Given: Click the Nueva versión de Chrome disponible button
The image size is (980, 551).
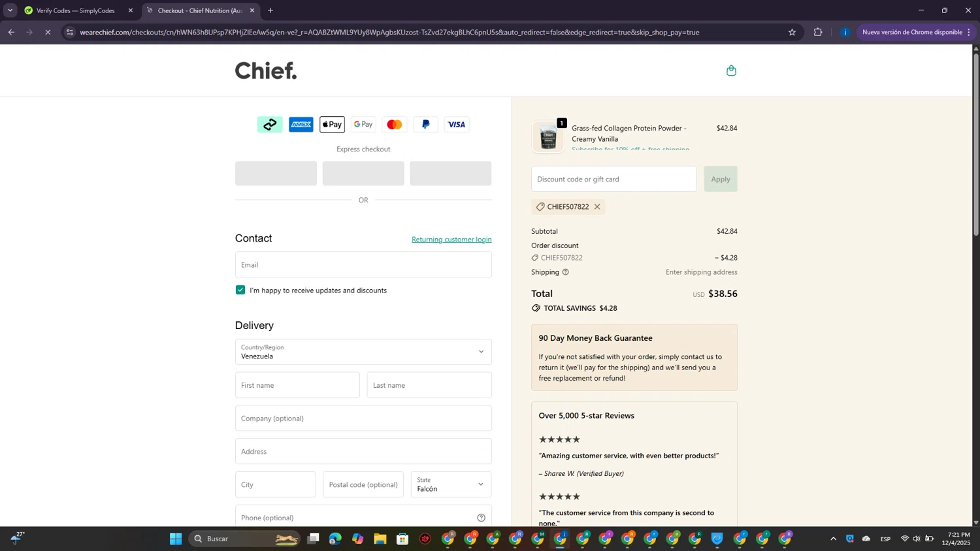Looking at the screenshot, I should (915, 32).
